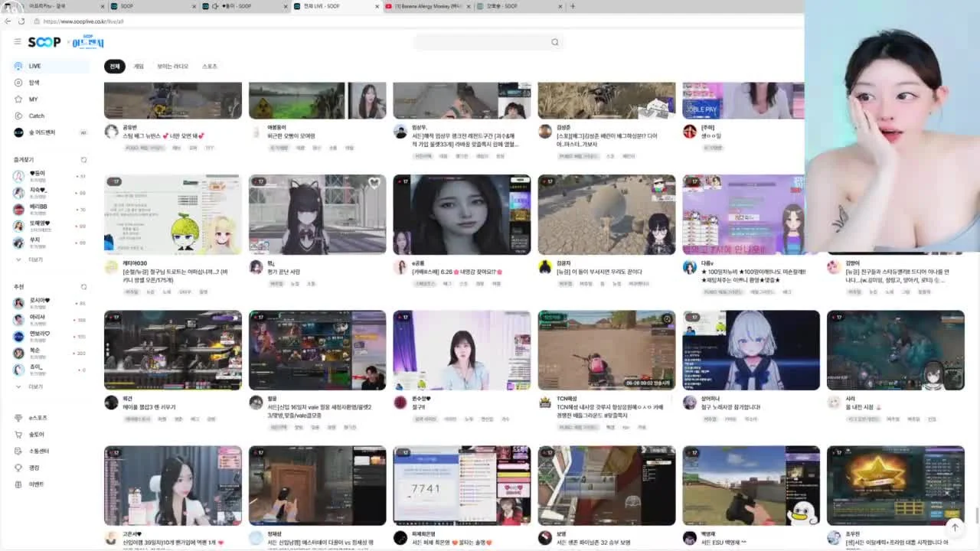Focus the SOOP search input field

pos(481,42)
